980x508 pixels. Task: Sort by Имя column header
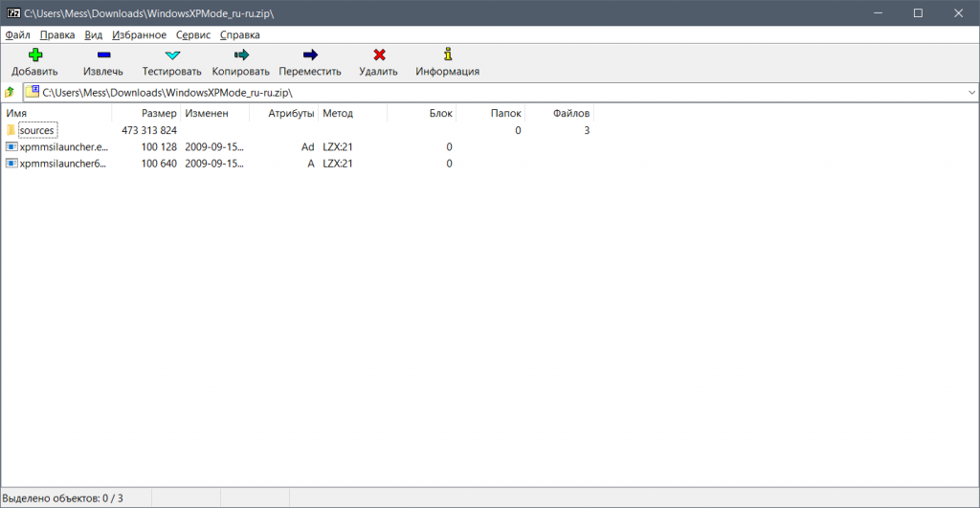coord(16,113)
